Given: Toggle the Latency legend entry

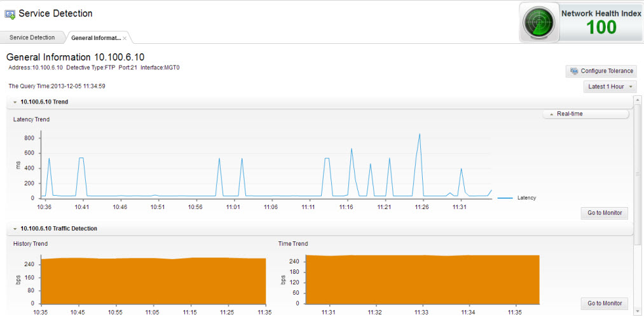Looking at the screenshot, I should click(517, 198).
